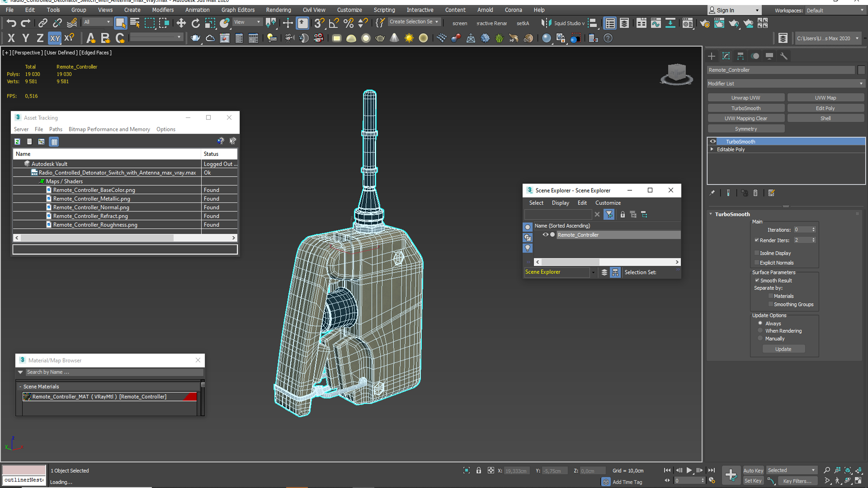Open the Modifier List dropdown
Image resolution: width=868 pixels, height=488 pixels.
pyautogui.click(x=785, y=84)
